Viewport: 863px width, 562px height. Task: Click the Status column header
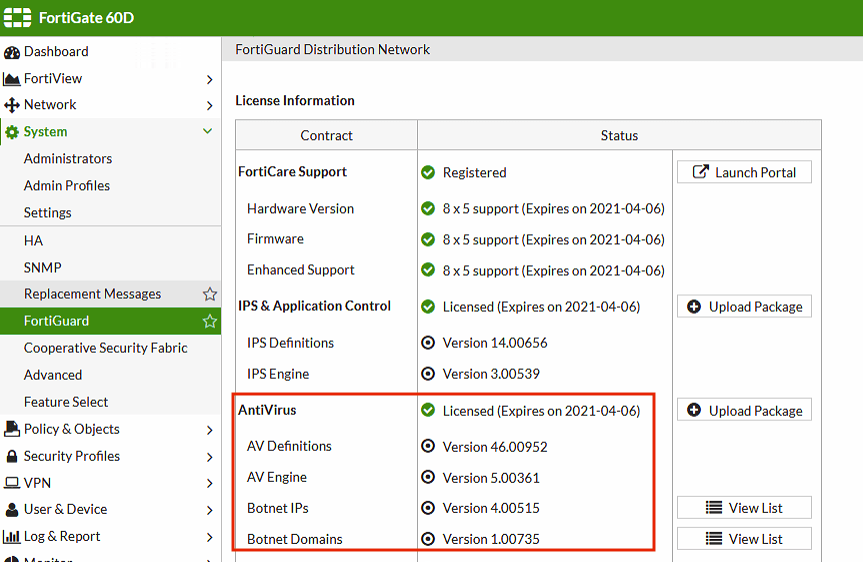point(619,135)
